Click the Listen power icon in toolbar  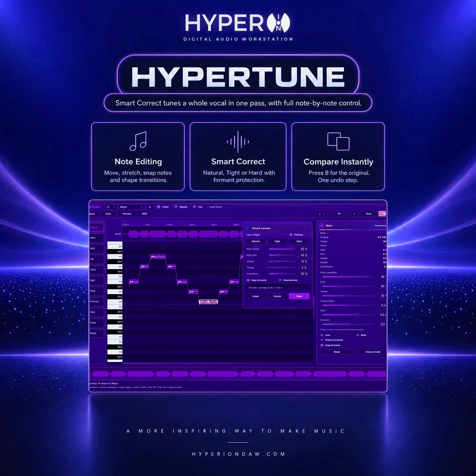[x=159, y=207]
